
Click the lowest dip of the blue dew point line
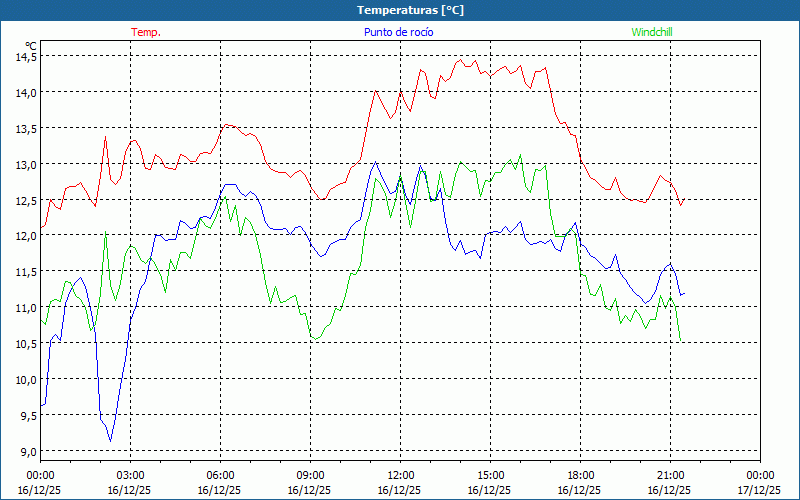click(x=110, y=440)
